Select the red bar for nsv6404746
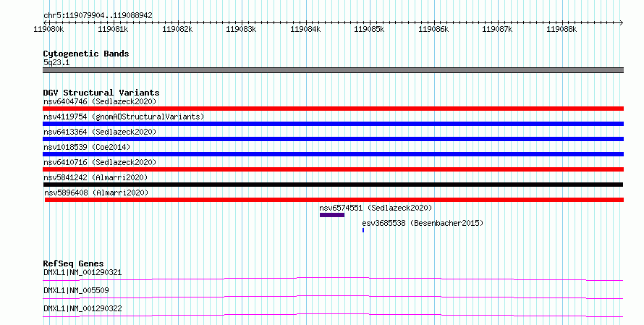The image size is (644, 325). pyautogui.click(x=333, y=109)
